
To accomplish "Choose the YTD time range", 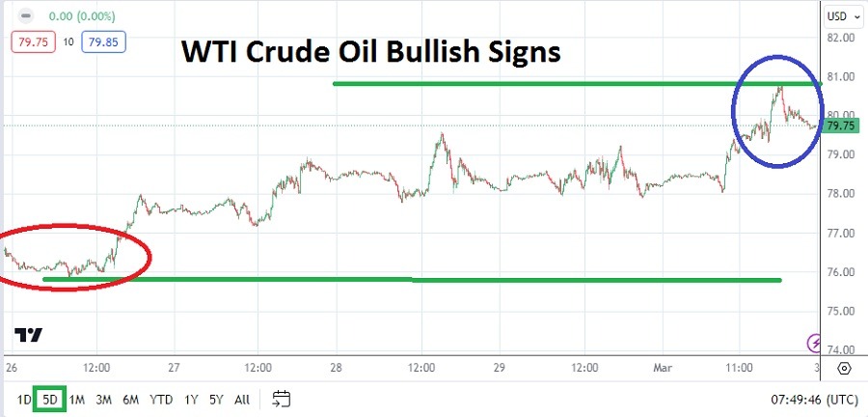I will pyautogui.click(x=160, y=399).
